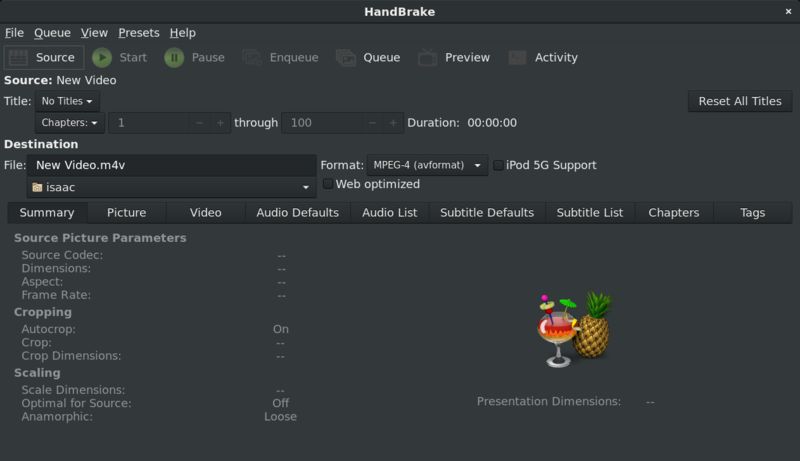The image size is (800, 461).
Task: Click the HandBrake cocktail pineapple logo
Action: (x=574, y=329)
